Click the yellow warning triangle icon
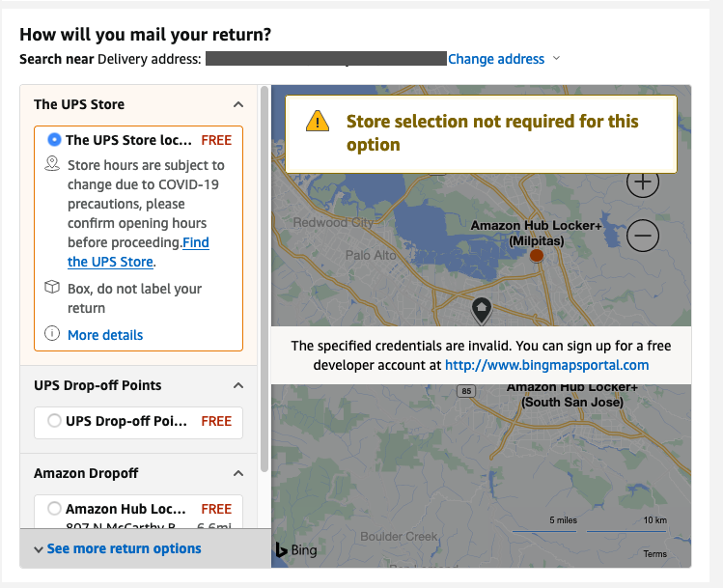 [x=318, y=122]
